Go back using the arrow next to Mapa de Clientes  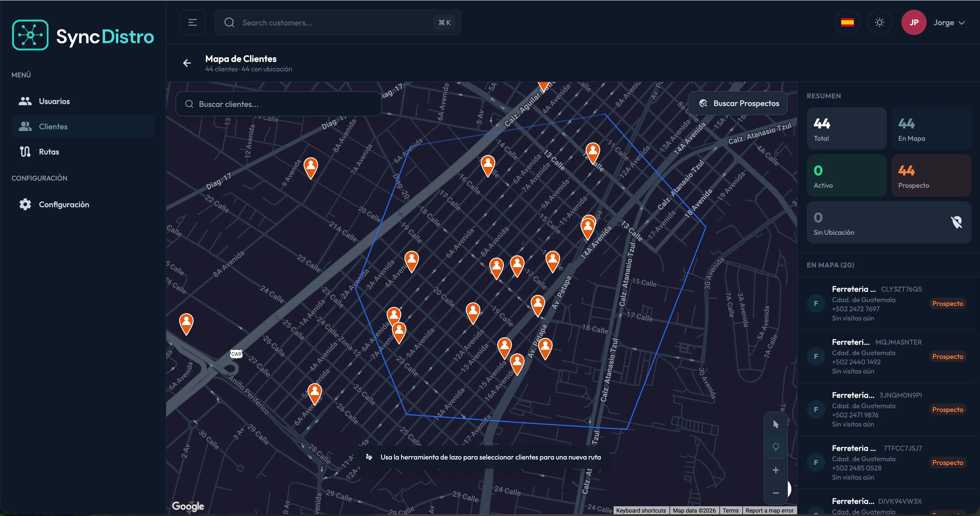[187, 63]
